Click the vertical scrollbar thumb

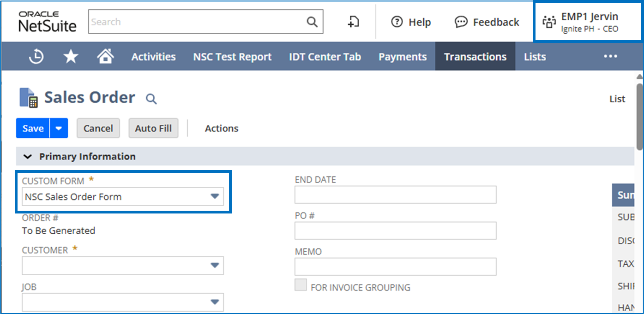pos(639,116)
